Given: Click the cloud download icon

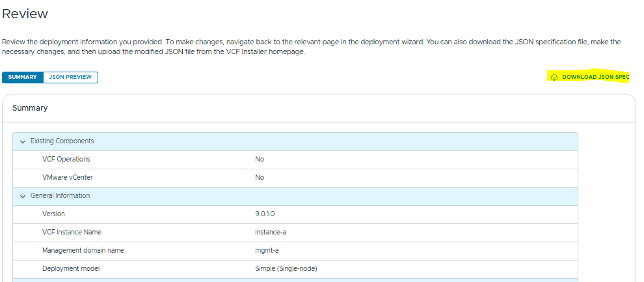Looking at the screenshot, I should click(x=554, y=78).
